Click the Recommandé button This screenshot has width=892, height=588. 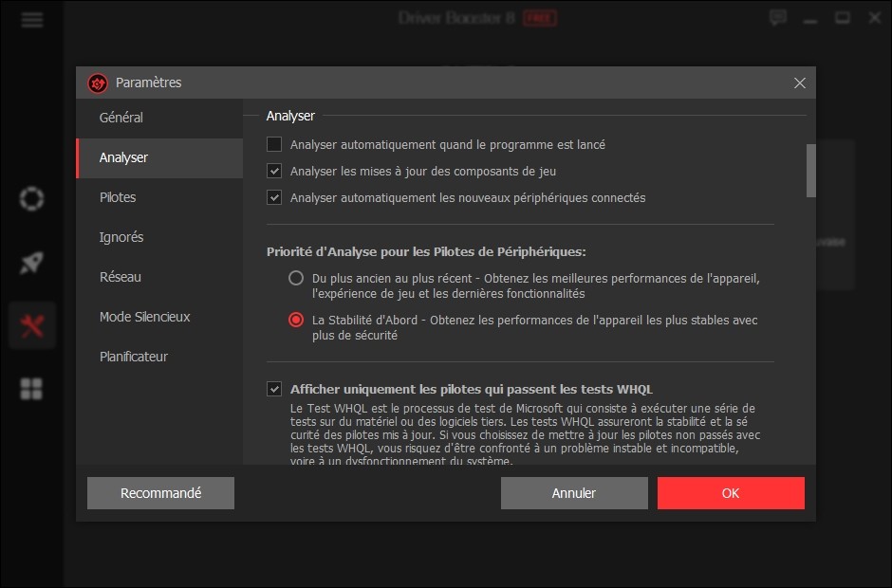tap(160, 493)
